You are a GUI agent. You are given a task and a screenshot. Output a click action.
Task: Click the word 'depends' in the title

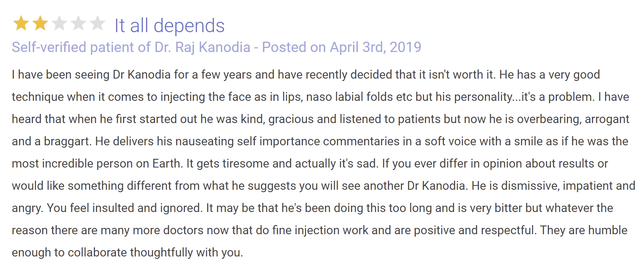click(x=189, y=26)
